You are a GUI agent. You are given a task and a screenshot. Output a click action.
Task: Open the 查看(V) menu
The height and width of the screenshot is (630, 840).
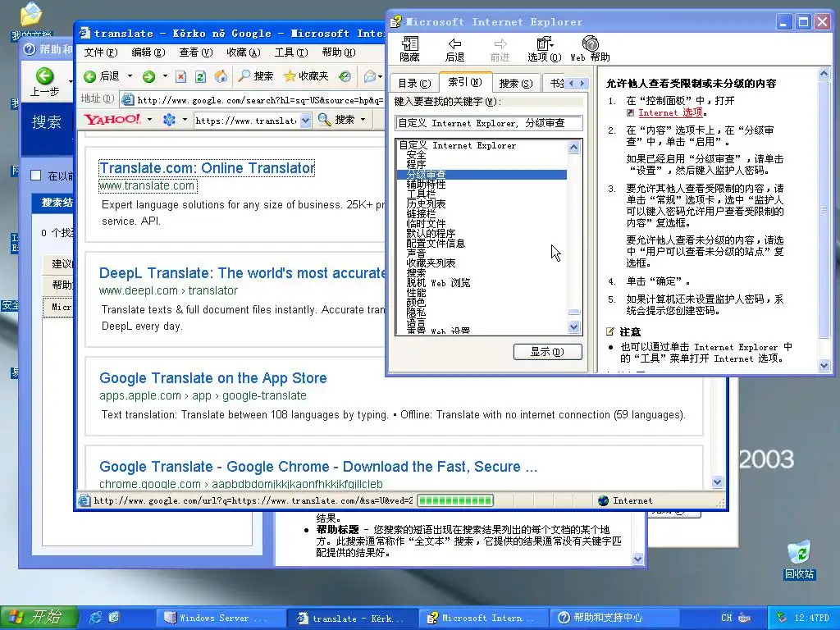point(196,52)
